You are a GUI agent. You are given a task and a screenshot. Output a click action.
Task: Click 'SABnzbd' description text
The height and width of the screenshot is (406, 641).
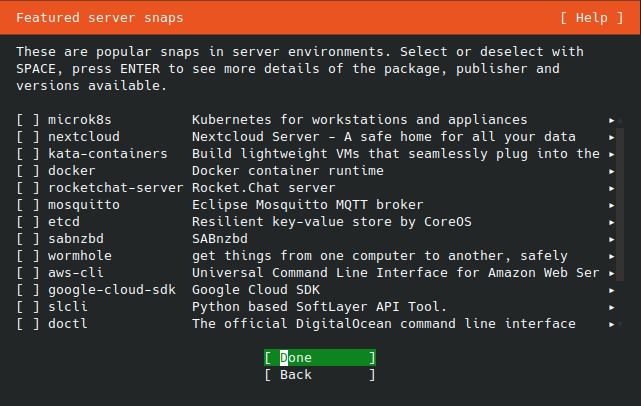220,239
